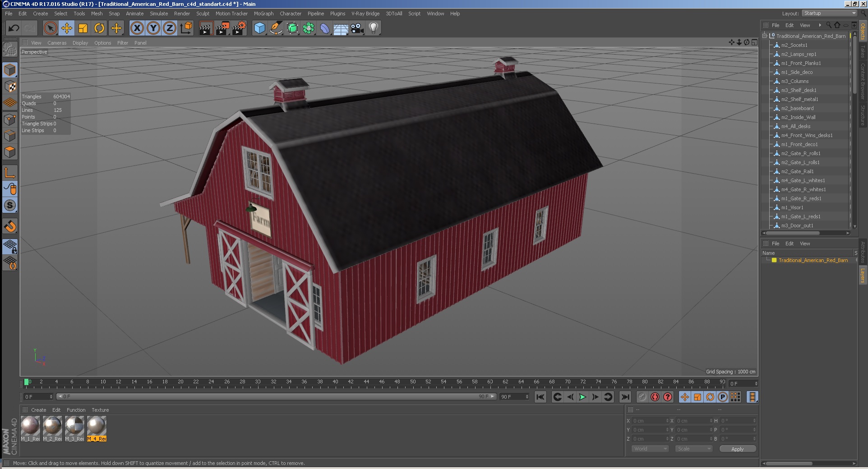Add a Camera object
The image size is (868, 469).
pyautogui.click(x=357, y=28)
